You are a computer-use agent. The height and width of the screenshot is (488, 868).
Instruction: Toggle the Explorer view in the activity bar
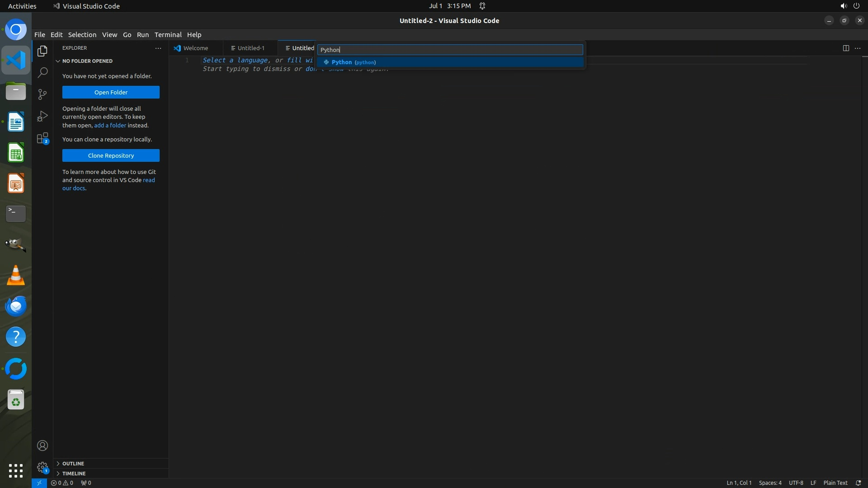coord(42,51)
